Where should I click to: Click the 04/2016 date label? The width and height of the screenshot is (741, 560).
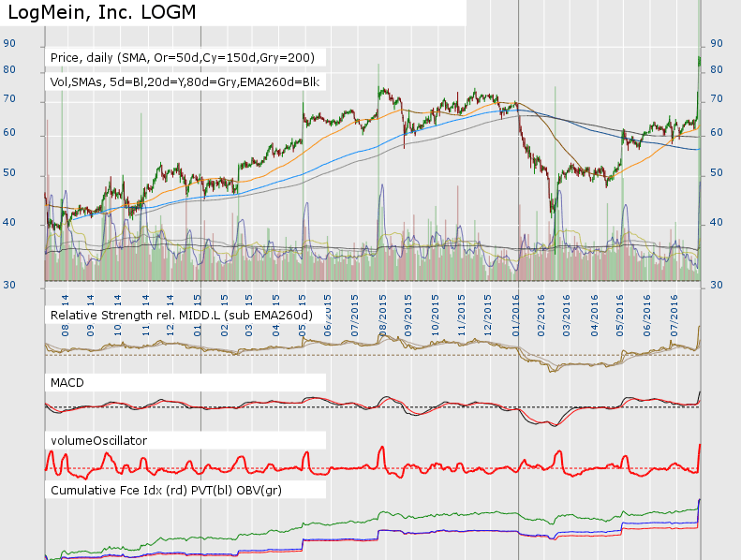(x=594, y=316)
